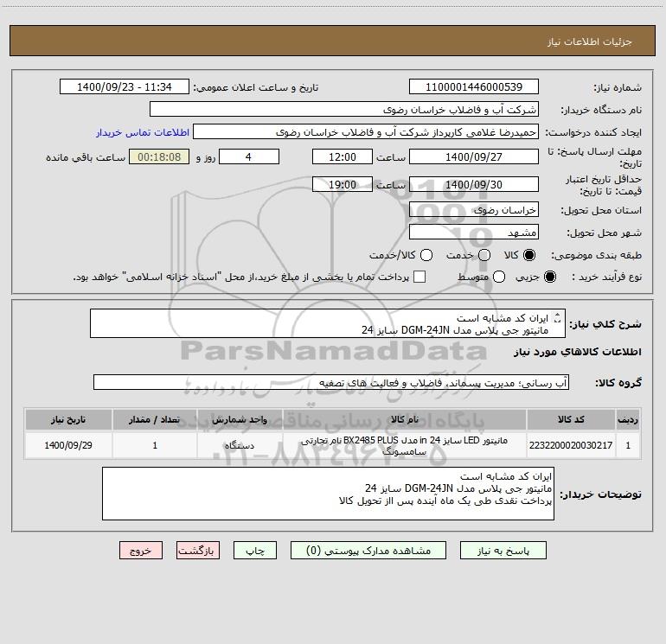Click the 1400/09/27 response deadline date field
Image resolution: width=666 pixels, height=644 pixels.
[474, 156]
